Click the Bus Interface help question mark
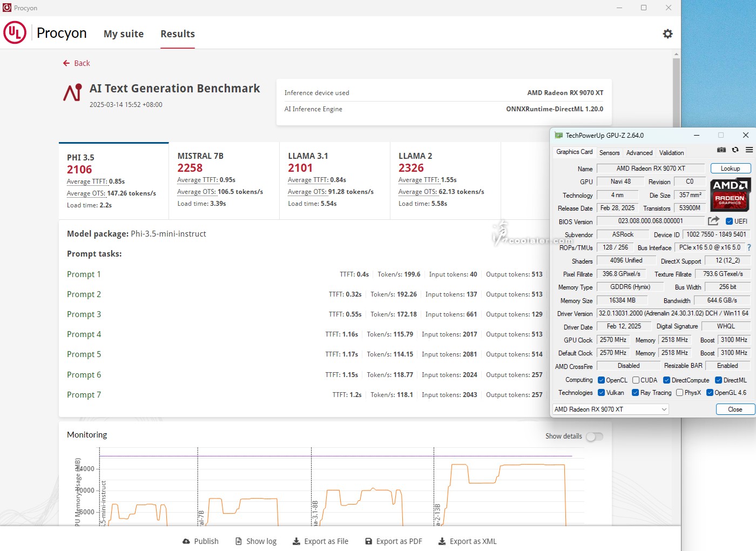This screenshot has height=551, width=756. pyautogui.click(x=749, y=247)
